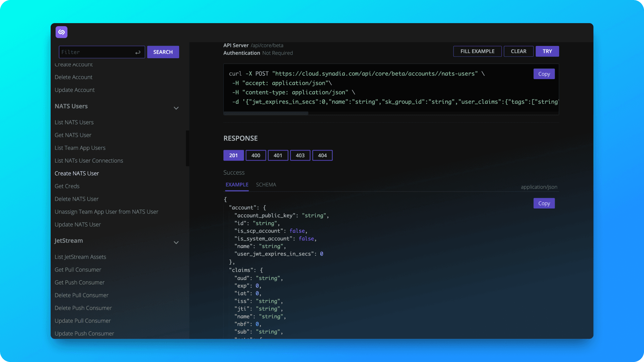Collapse the NATS Users section chevron
Viewport: 644px width, 362px height.
click(176, 108)
